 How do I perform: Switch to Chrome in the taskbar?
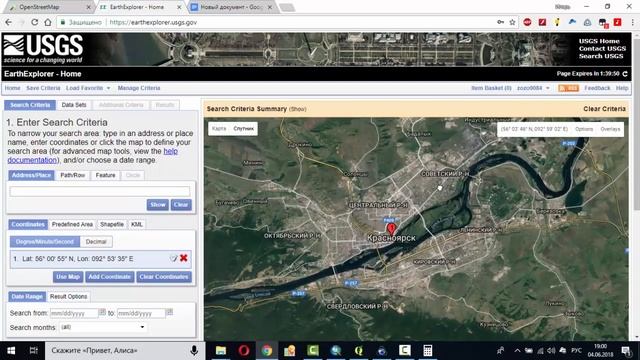267,351
